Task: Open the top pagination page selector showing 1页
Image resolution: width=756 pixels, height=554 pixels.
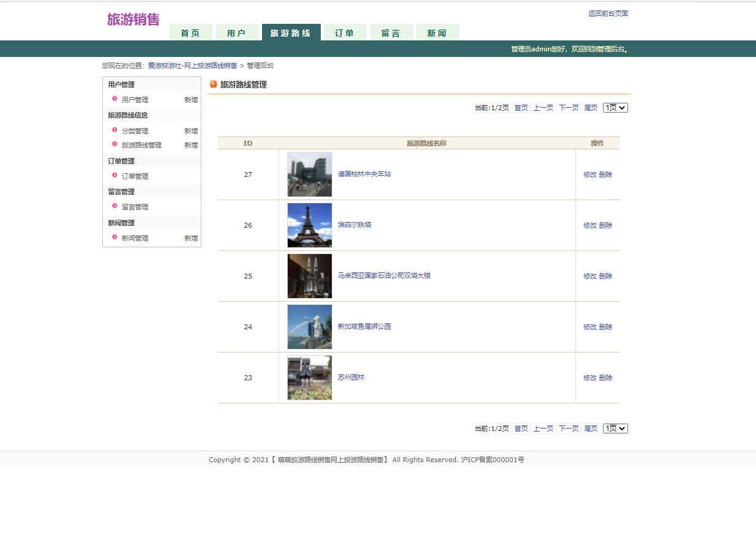Action: coord(615,107)
